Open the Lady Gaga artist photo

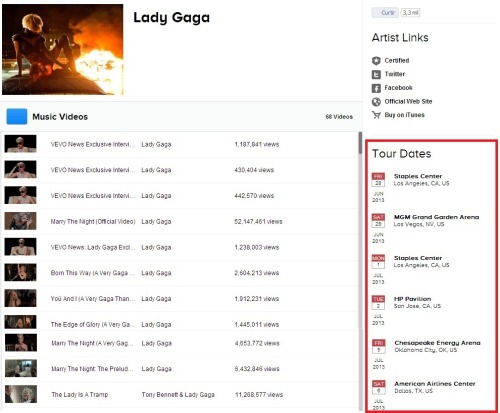(x=63, y=49)
